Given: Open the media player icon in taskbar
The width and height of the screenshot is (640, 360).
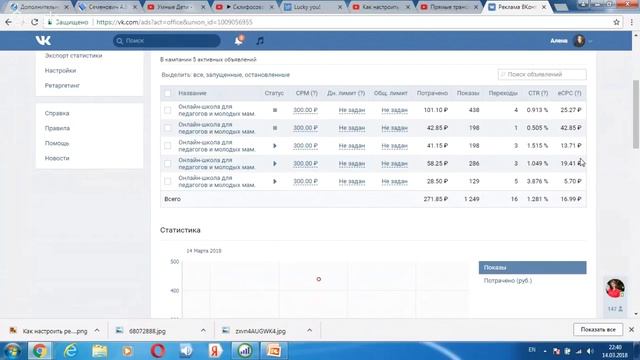Looking at the screenshot, I should pyautogui.click(x=127, y=351).
